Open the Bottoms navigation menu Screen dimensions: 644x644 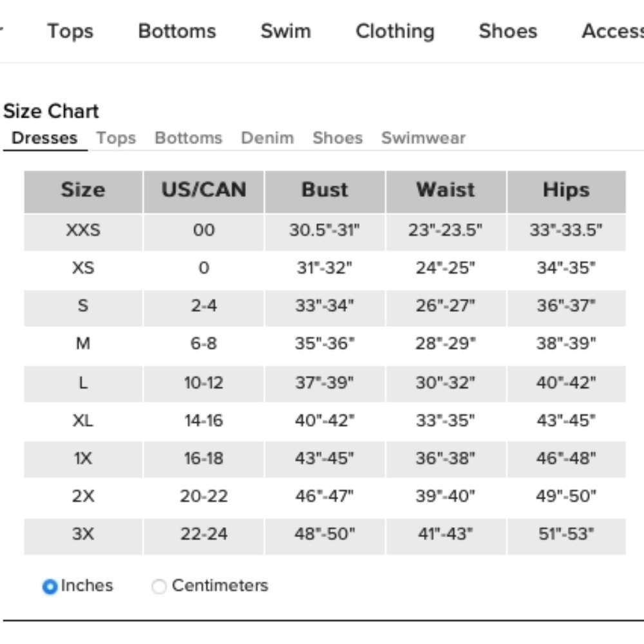click(x=177, y=31)
